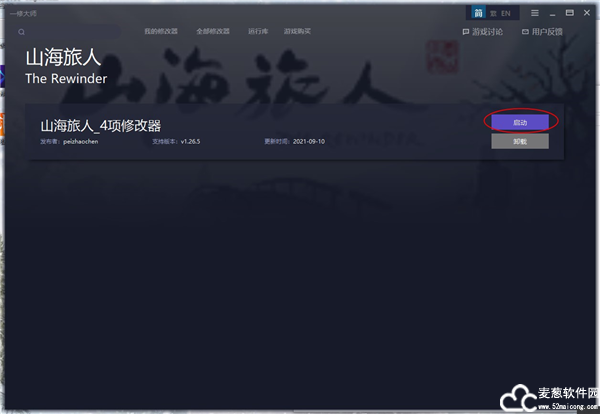Open the hamburger menu icon
The image size is (600, 414).
pos(537,13)
